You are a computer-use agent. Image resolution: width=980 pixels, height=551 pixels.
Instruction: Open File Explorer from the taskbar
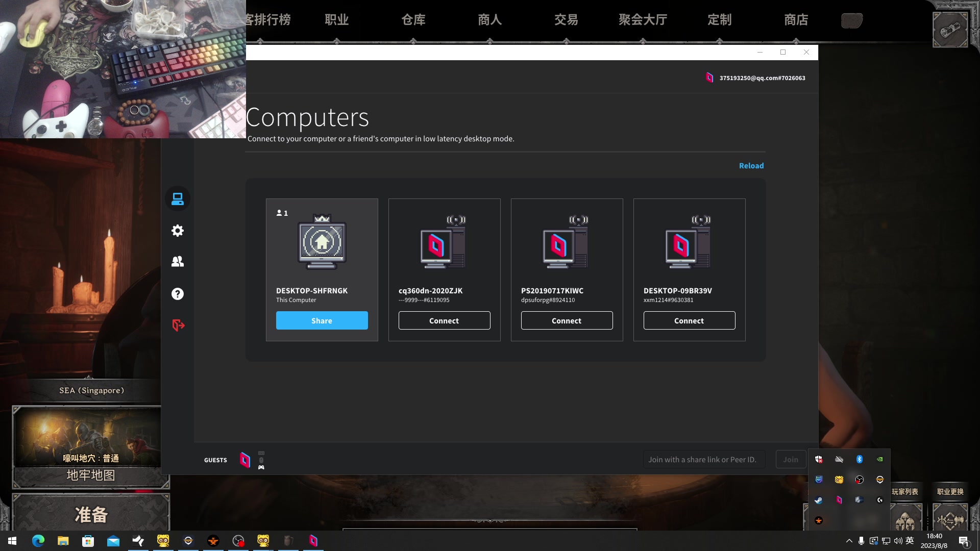click(63, 541)
